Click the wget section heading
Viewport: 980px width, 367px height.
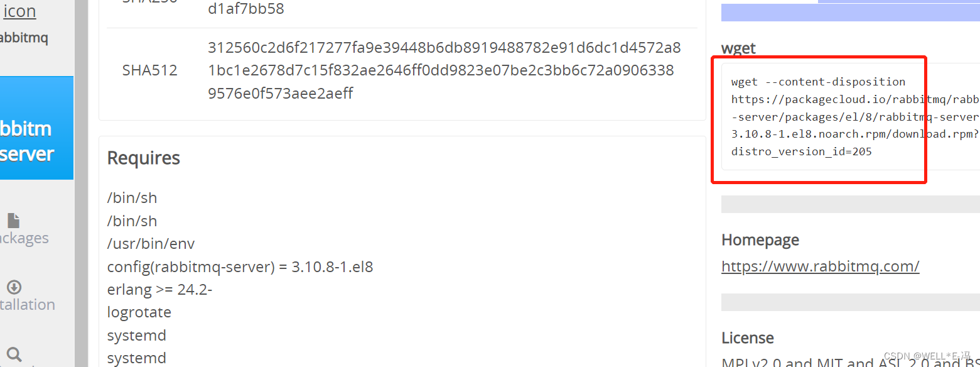coord(737,48)
